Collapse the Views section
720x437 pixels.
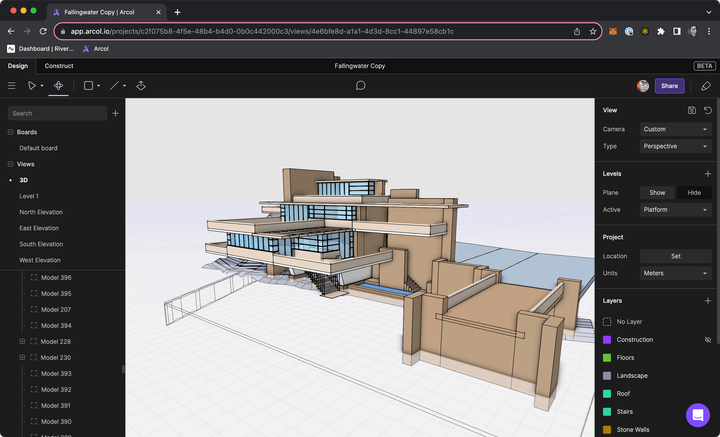tap(11, 164)
